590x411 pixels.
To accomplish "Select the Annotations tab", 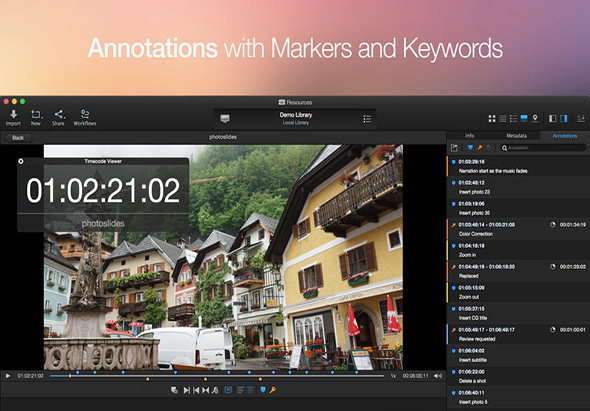I will 564,135.
